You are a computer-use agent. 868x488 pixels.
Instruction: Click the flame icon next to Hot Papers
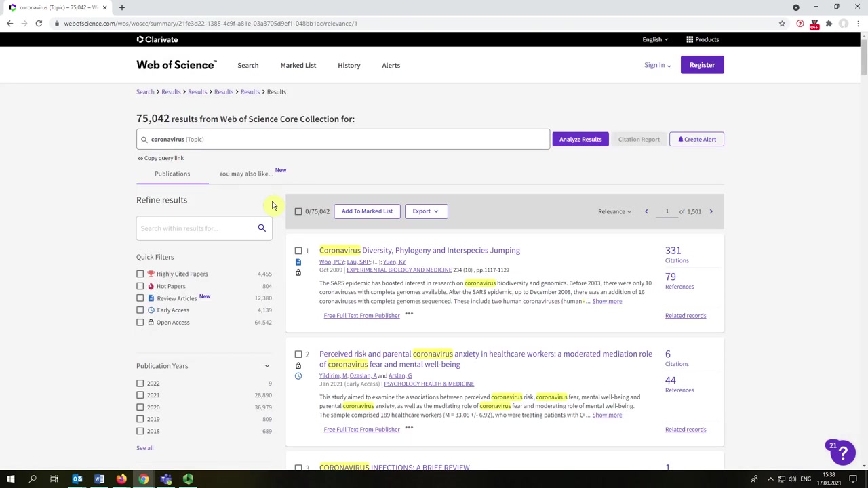click(151, 285)
